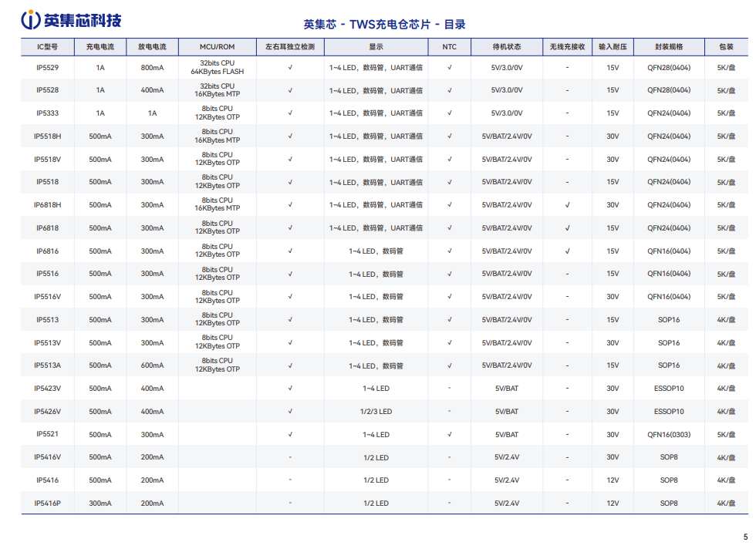Screen dimensions: 756x559
Task: Click the IP5416P model cell
Action: tap(47, 503)
